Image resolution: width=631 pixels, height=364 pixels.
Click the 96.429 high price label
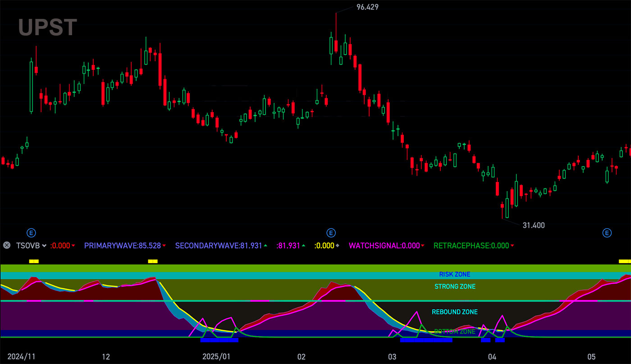coord(367,7)
